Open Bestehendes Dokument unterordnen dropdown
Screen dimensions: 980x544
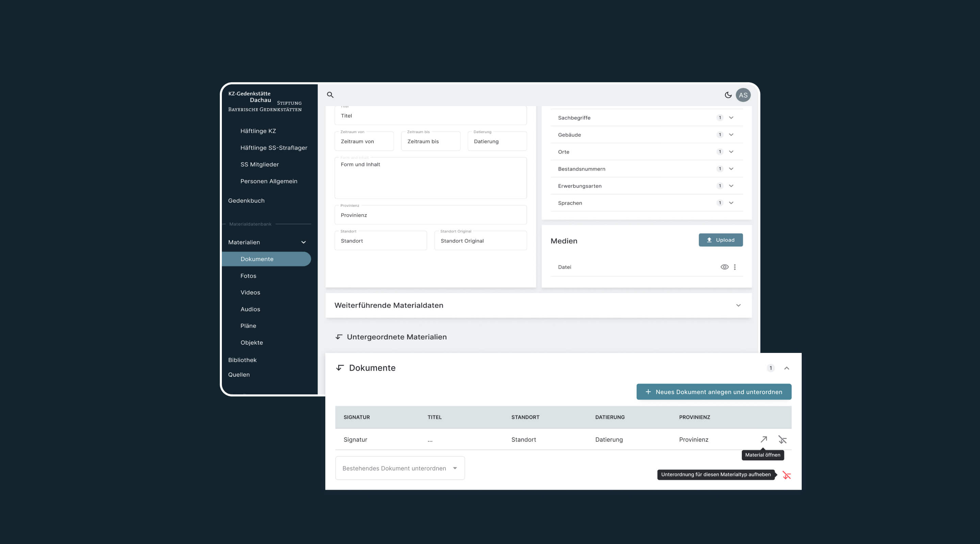pyautogui.click(x=399, y=468)
